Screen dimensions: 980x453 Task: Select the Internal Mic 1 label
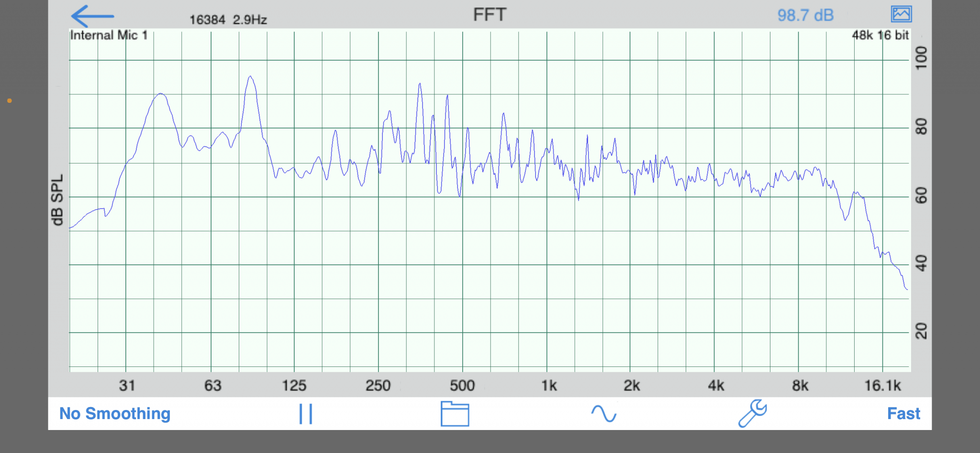point(109,35)
